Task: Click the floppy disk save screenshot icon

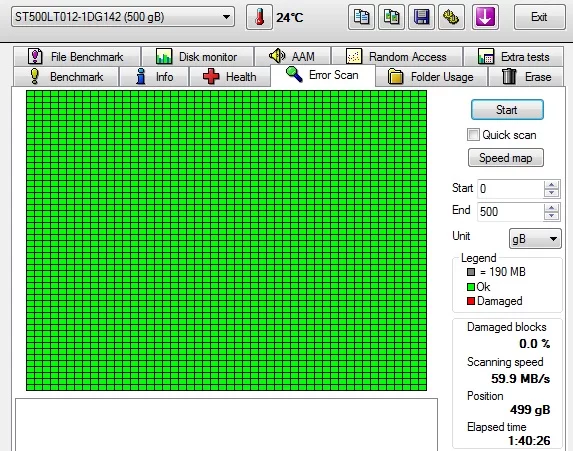Action: [421, 17]
